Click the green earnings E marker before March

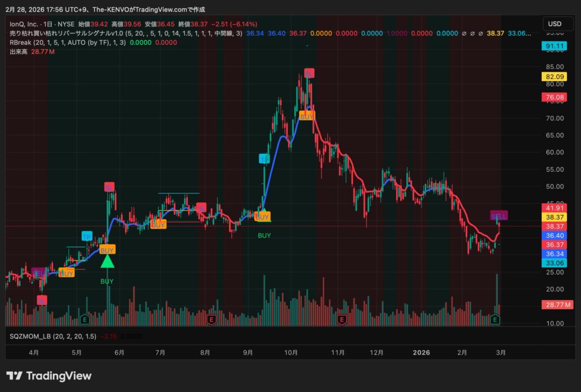tap(495, 320)
